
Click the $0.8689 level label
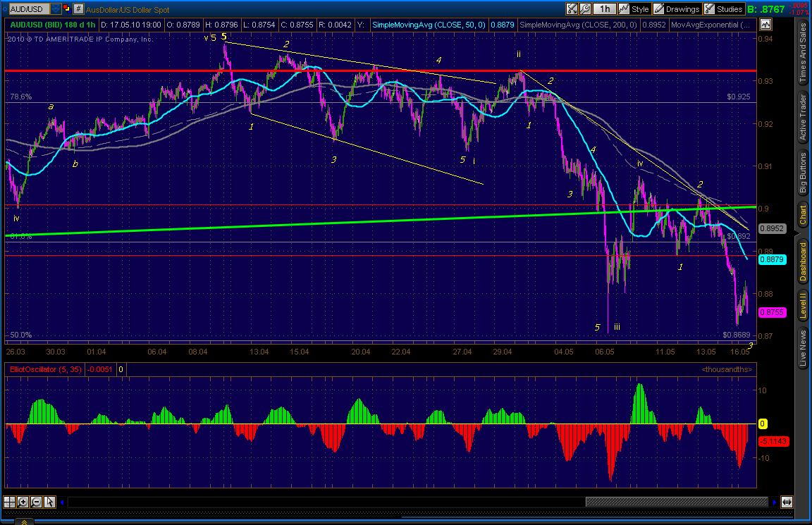click(737, 335)
